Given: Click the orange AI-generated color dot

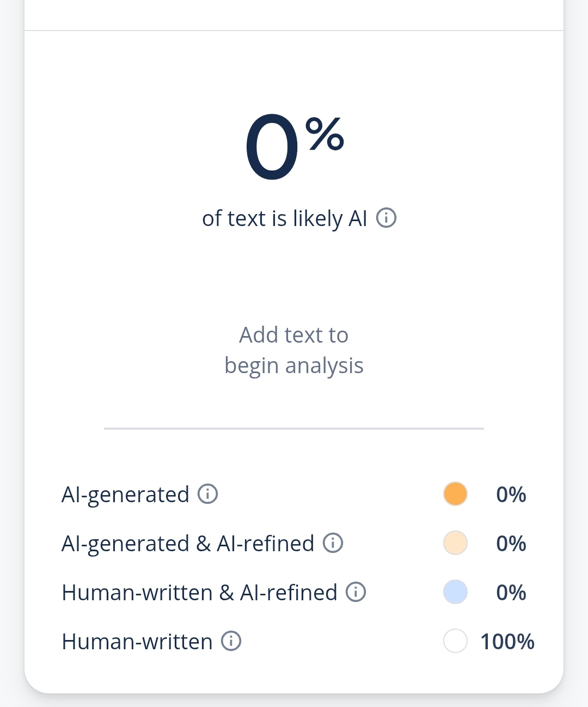Looking at the screenshot, I should (x=455, y=494).
